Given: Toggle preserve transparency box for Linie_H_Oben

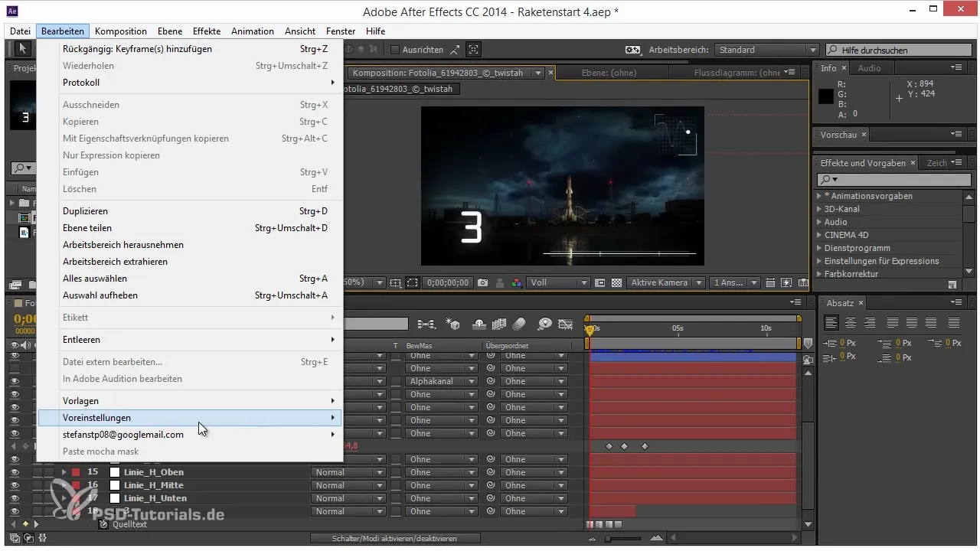Looking at the screenshot, I should (395, 472).
